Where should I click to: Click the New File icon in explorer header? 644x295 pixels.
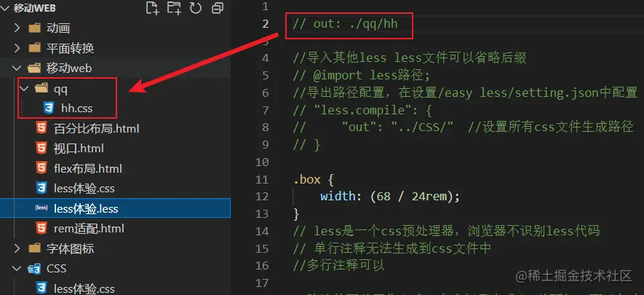point(153,8)
